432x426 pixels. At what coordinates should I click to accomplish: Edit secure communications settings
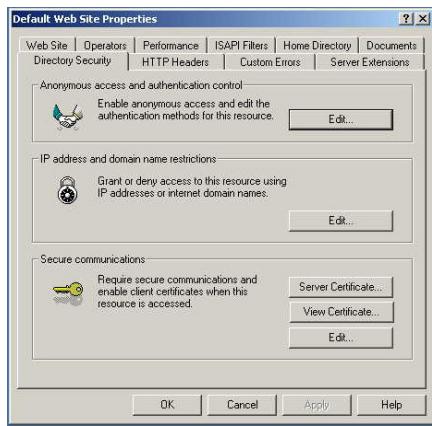(341, 337)
